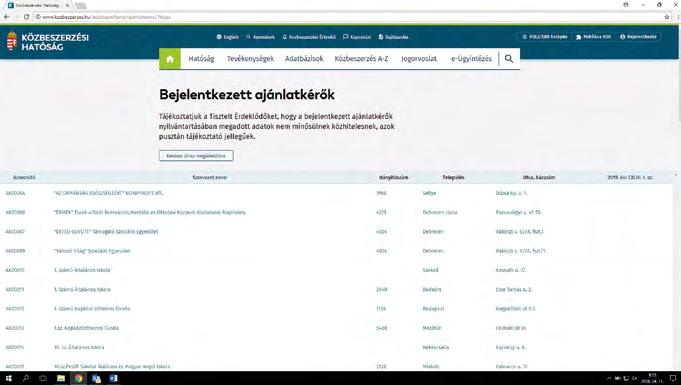The height and width of the screenshot is (385, 681).
Task: Open the "Valósi Világ" Szociális Egyesület row
Action: pos(336,251)
